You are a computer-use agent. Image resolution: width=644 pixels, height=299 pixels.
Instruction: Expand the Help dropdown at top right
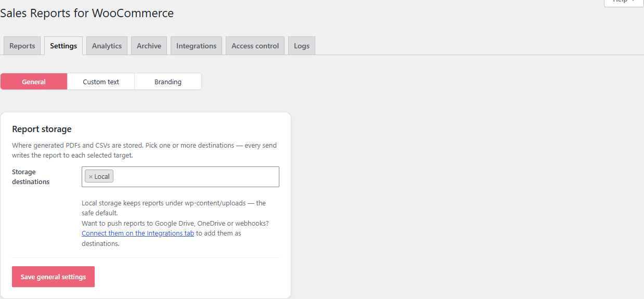624,2
